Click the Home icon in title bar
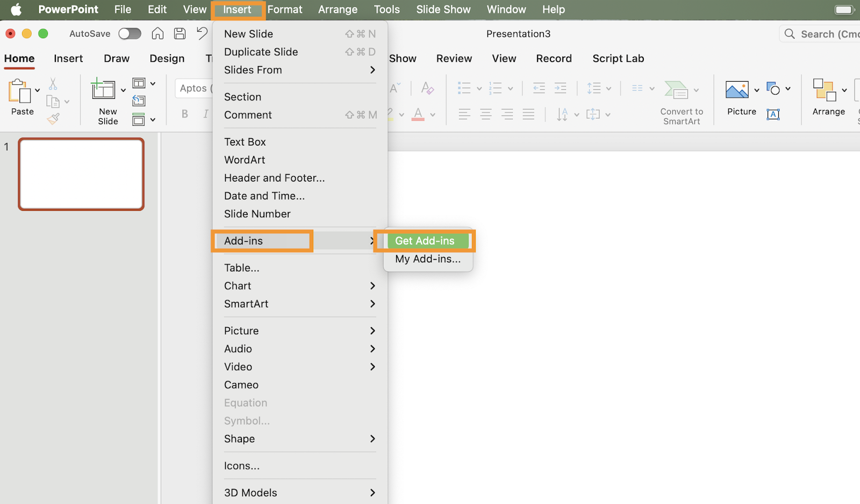Screen dimensions: 860x504 point(157,33)
